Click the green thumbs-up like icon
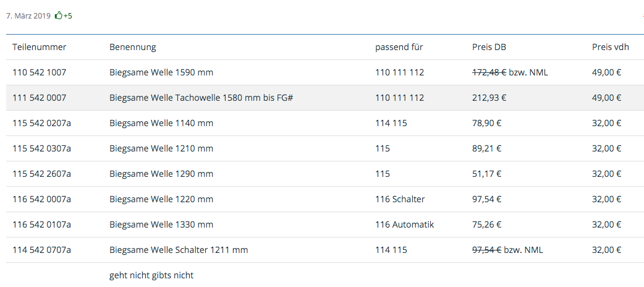 [59, 15]
